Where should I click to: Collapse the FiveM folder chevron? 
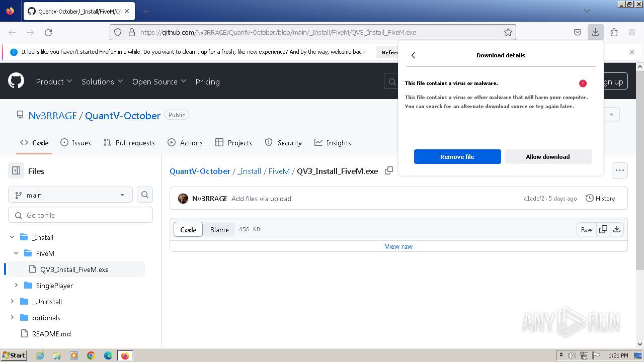tap(16, 253)
